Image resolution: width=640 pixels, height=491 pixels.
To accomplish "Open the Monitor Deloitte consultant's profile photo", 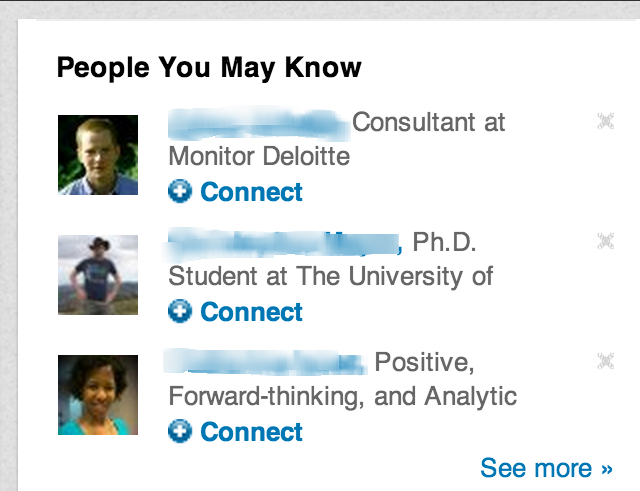I will 98,155.
